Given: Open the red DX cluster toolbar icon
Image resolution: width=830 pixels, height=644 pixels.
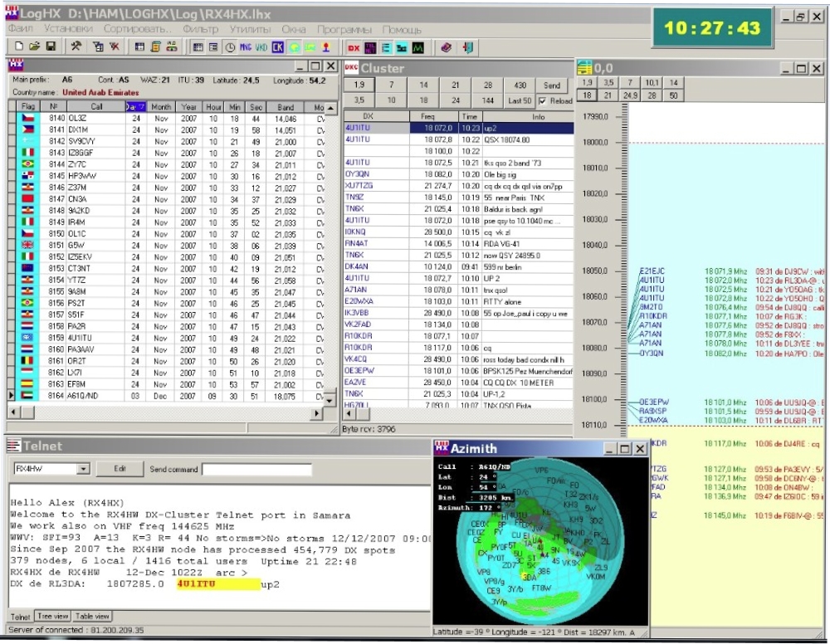Looking at the screenshot, I should pyautogui.click(x=353, y=47).
